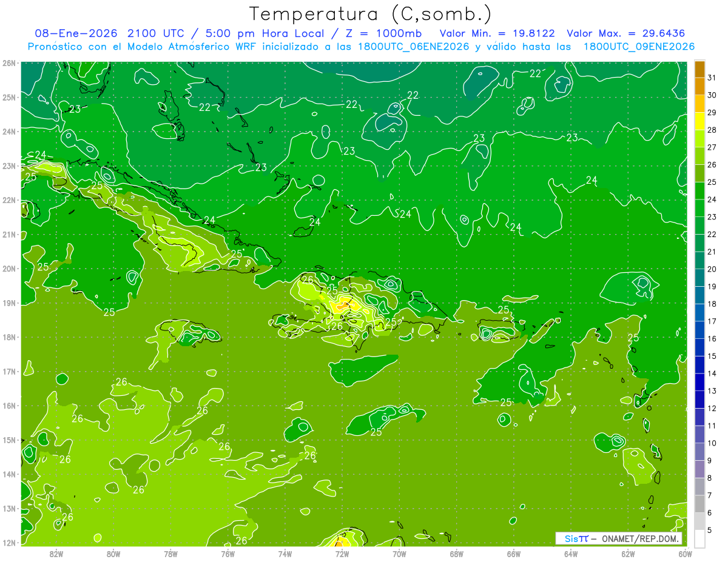
Task: Click the "64W" longitude axis label
Action: (x=571, y=554)
